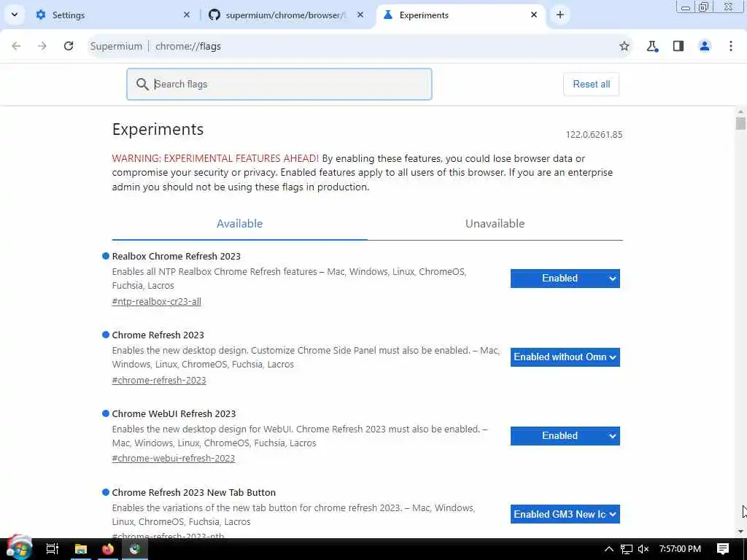Click the scrollbar down arrow
The width and height of the screenshot is (747, 560).
[740, 532]
